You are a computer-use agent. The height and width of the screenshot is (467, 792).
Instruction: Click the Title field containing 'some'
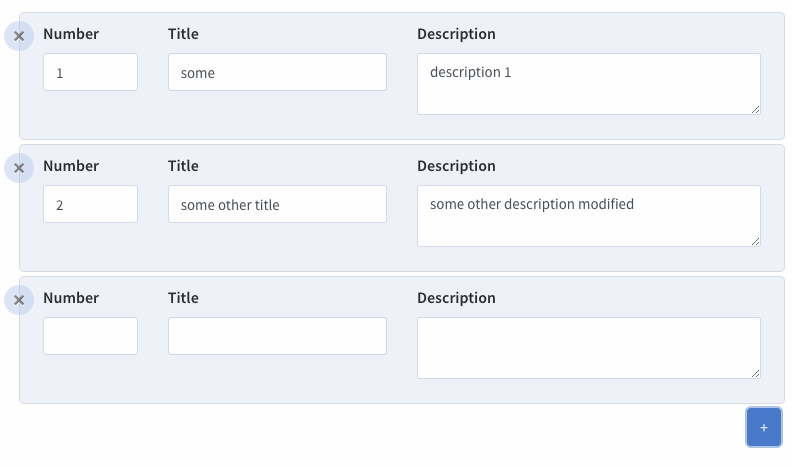pyautogui.click(x=277, y=72)
